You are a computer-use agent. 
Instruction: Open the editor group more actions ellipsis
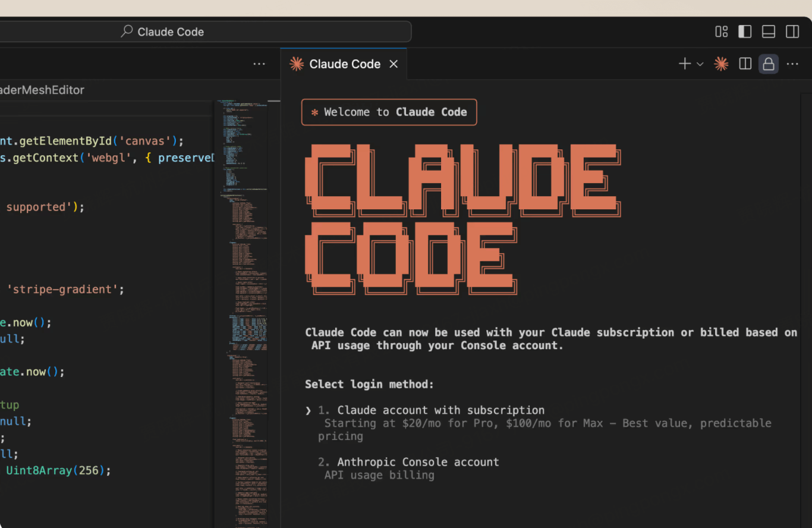259,64
